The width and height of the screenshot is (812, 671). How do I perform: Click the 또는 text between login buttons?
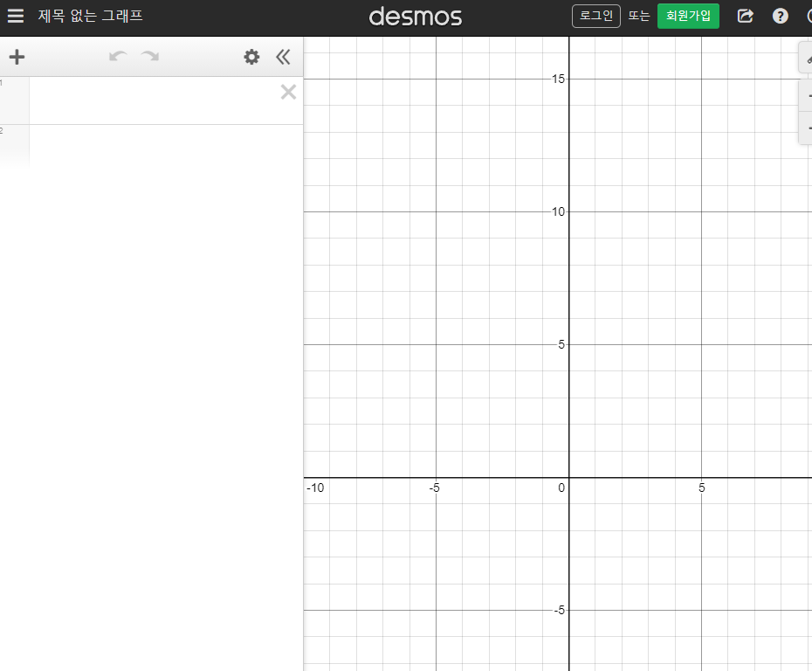639,15
